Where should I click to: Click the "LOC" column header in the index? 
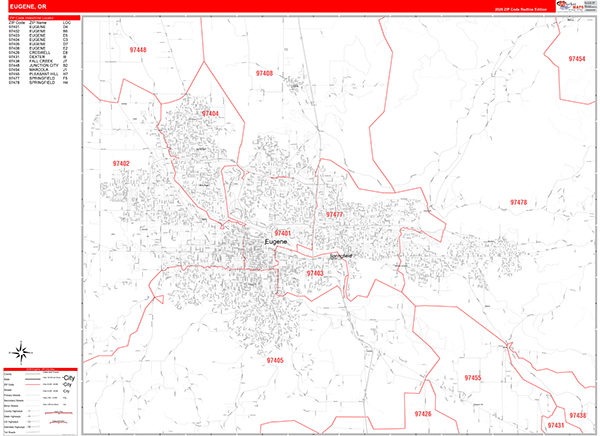tap(66, 23)
